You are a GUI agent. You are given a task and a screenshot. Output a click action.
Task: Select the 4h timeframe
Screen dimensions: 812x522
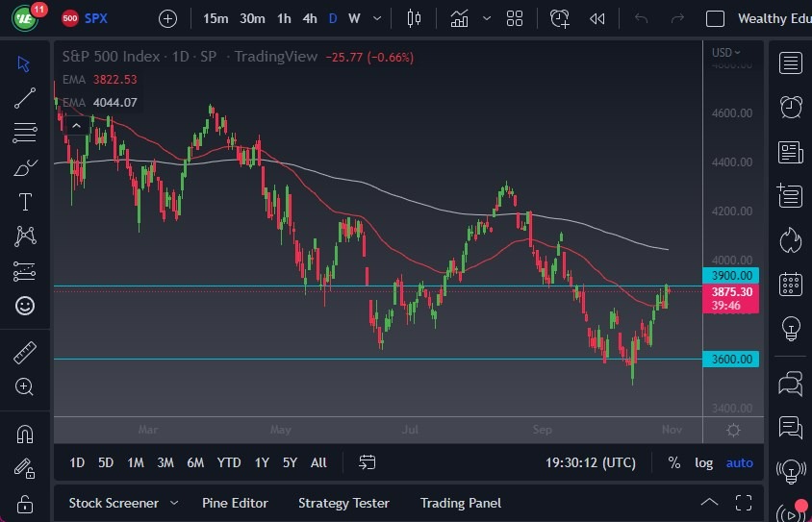[309, 18]
